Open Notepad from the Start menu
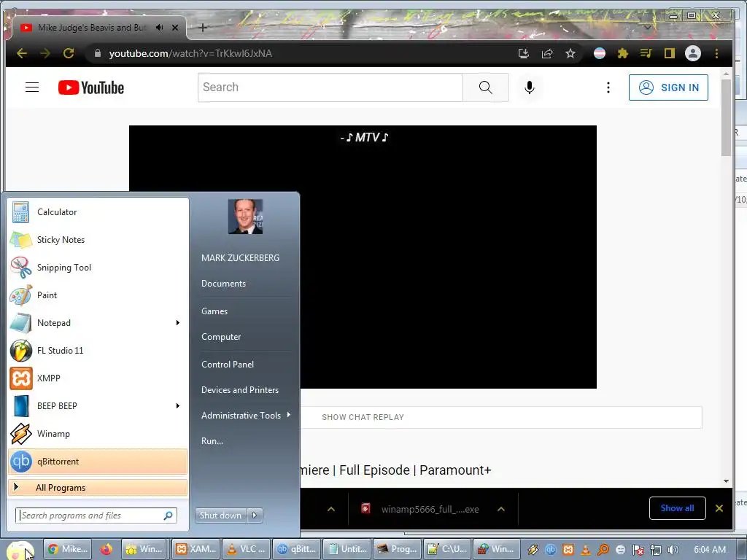 (90, 322)
